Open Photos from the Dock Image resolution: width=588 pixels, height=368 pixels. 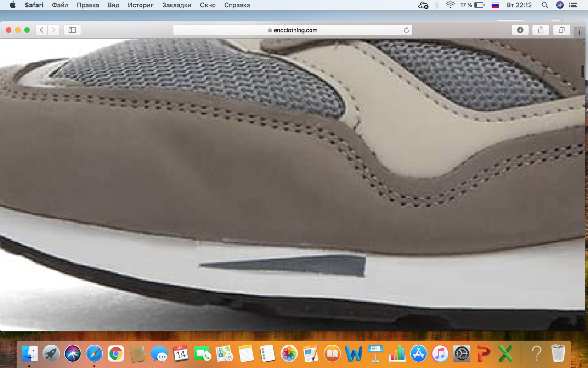click(x=289, y=353)
